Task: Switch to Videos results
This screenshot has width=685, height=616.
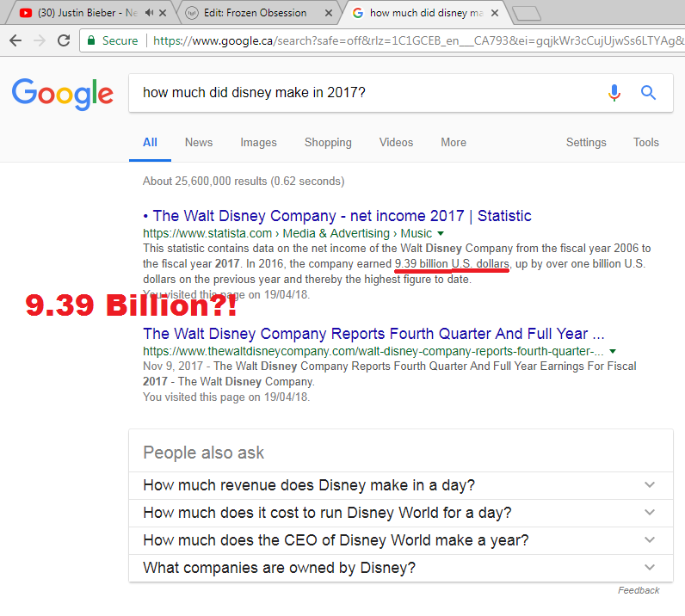Action: point(396,143)
